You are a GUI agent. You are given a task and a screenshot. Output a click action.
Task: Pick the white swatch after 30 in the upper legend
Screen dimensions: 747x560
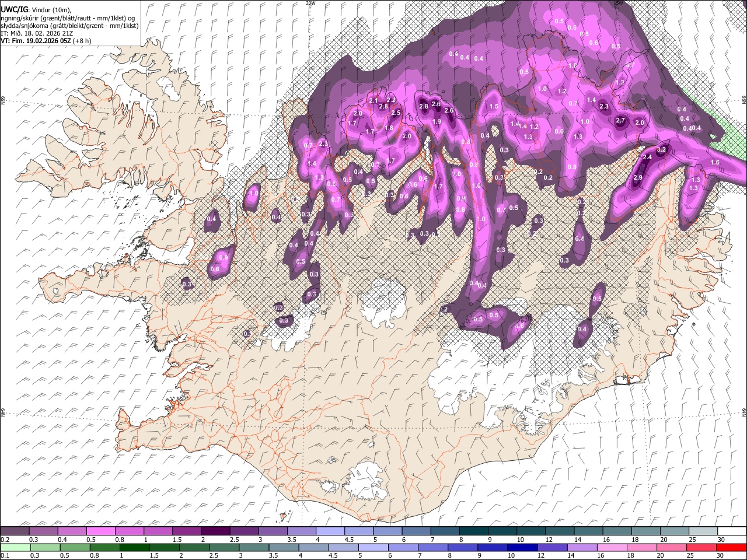(731, 531)
